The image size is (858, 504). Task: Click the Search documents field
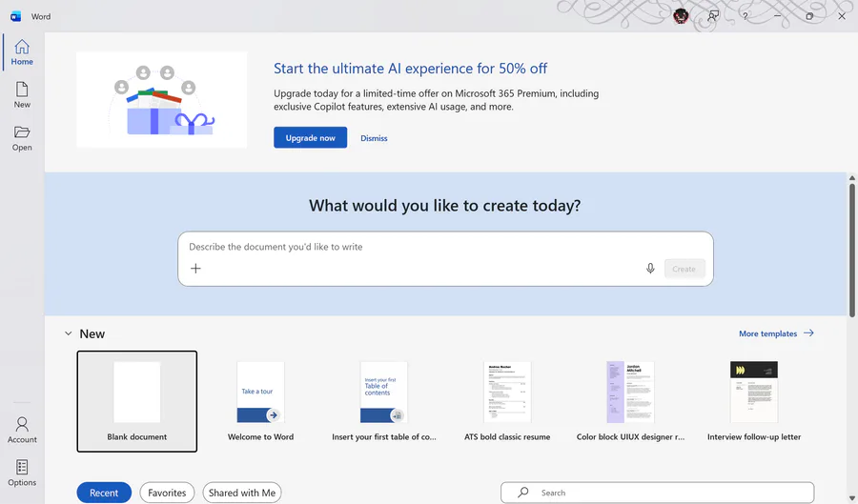[657, 493]
